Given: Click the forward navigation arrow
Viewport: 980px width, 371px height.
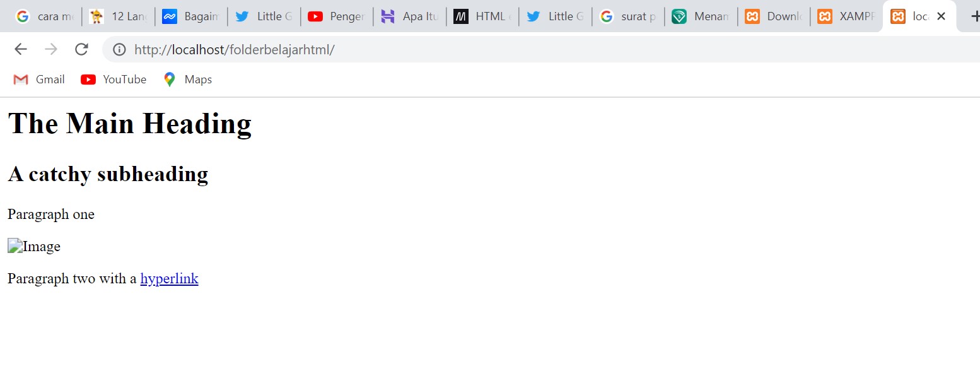Looking at the screenshot, I should (50, 49).
